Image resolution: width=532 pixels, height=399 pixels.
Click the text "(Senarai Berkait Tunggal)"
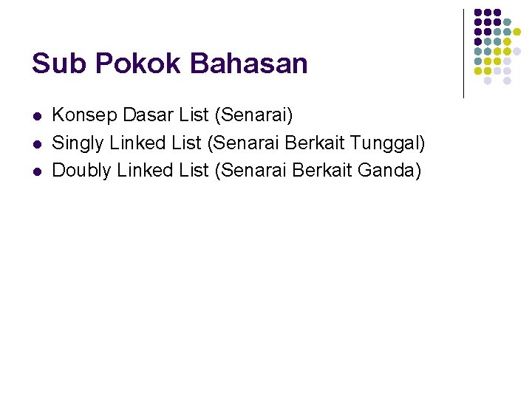(x=316, y=143)
